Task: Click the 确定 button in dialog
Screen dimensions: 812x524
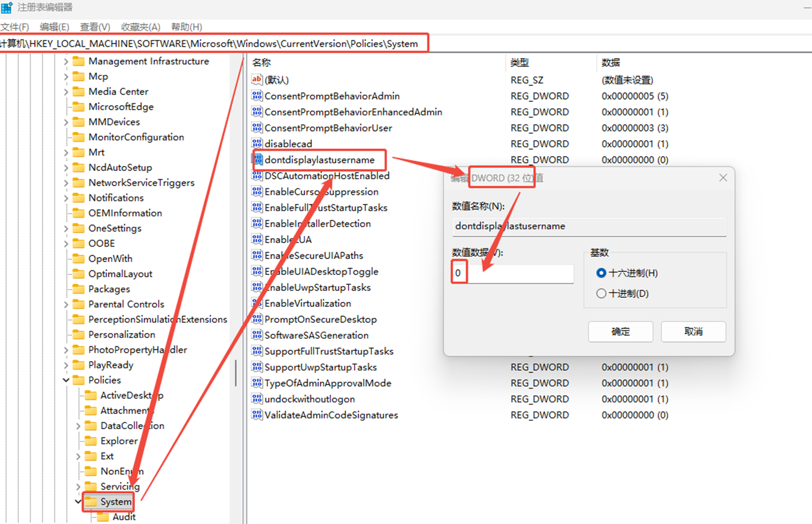Action: pyautogui.click(x=620, y=332)
